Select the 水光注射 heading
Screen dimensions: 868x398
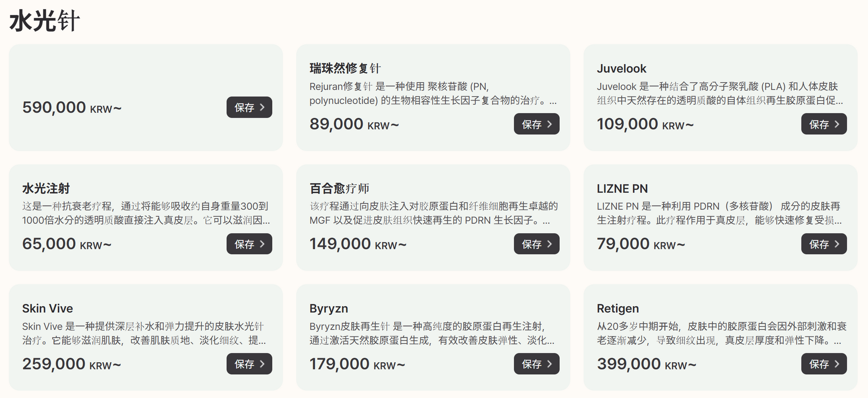tap(46, 189)
